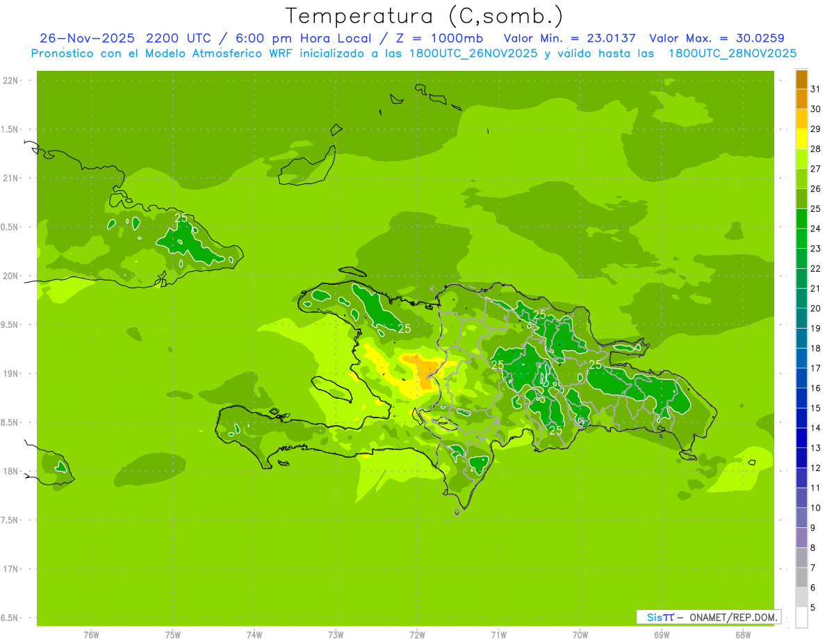Viewport: 834px width, 644px height.
Task: Click the "71W" longitude label
Action: coord(498,635)
